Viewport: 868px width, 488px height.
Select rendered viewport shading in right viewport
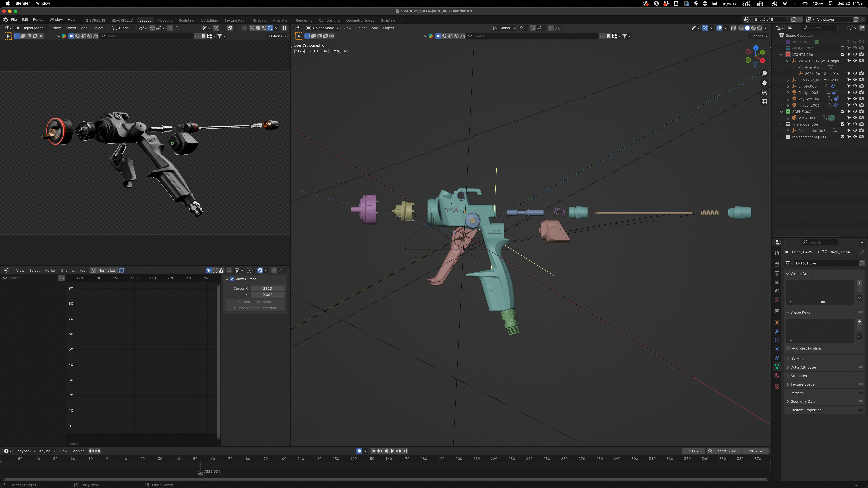pos(759,28)
